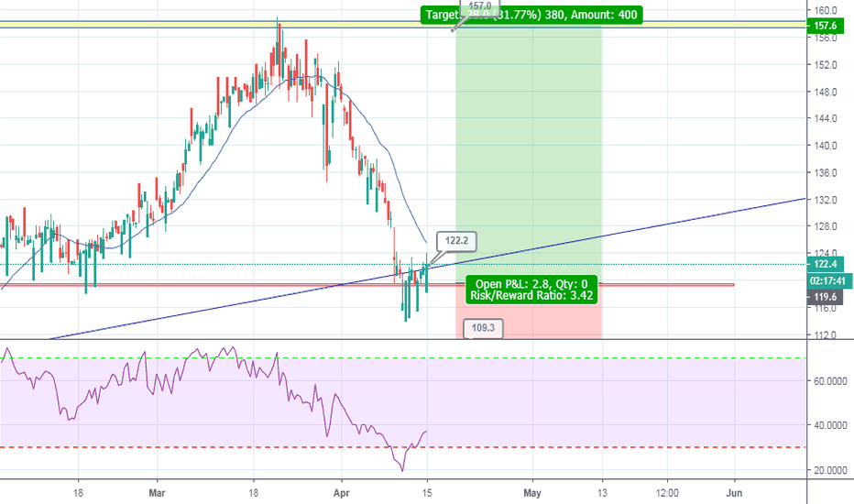Click the 152.0 price scale value

826,65
